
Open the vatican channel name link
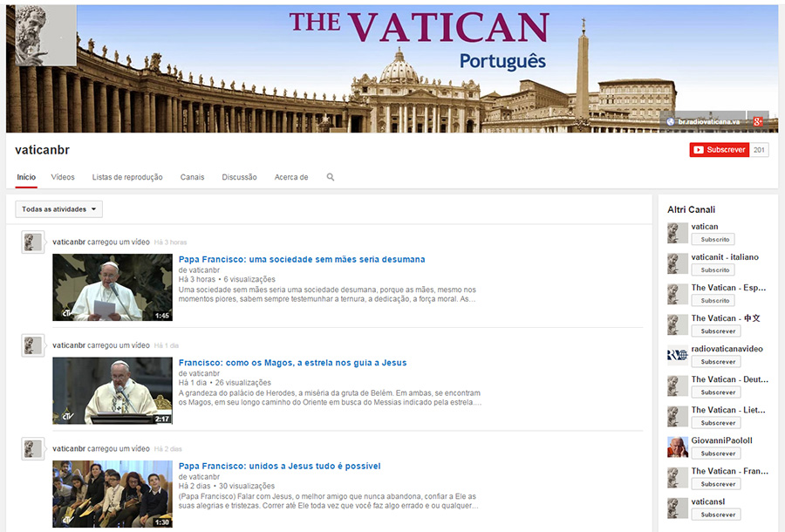coord(705,227)
